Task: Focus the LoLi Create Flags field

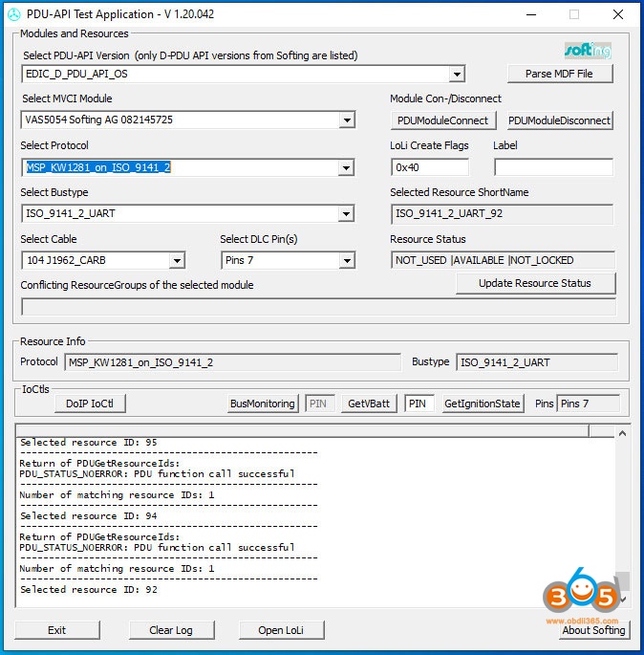Action: point(429,167)
